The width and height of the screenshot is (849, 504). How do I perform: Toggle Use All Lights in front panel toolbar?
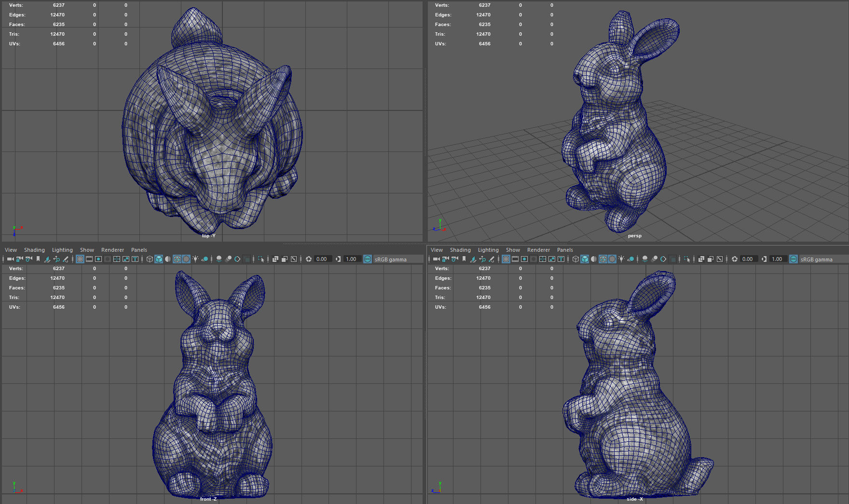(195, 259)
